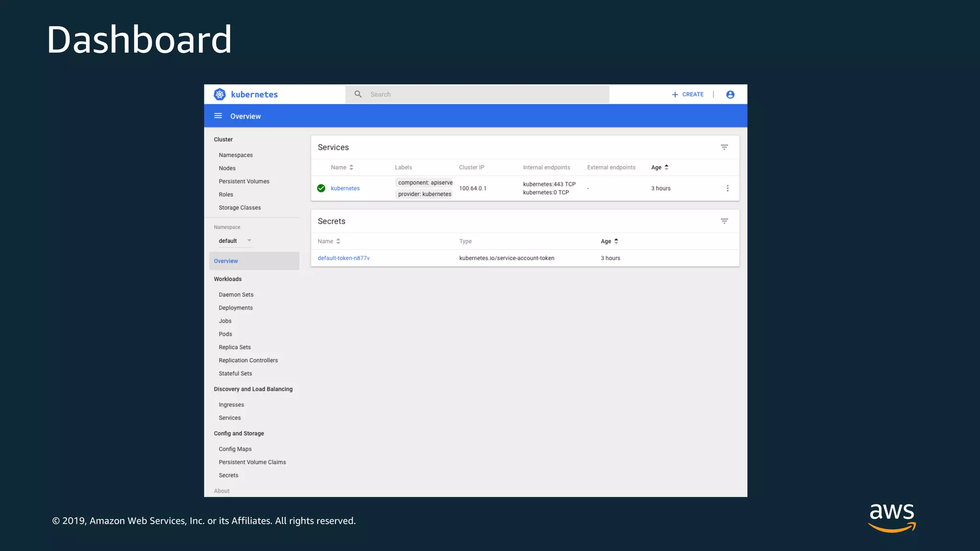Select Overview in the sidebar
The width and height of the screenshot is (980, 551).
click(226, 261)
